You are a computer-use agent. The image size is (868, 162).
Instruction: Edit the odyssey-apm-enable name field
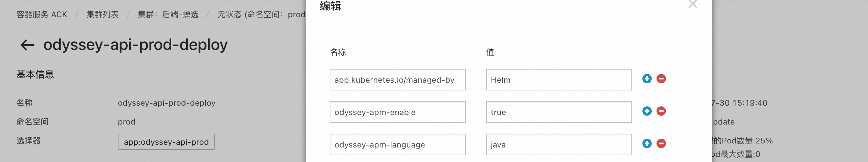pos(398,112)
